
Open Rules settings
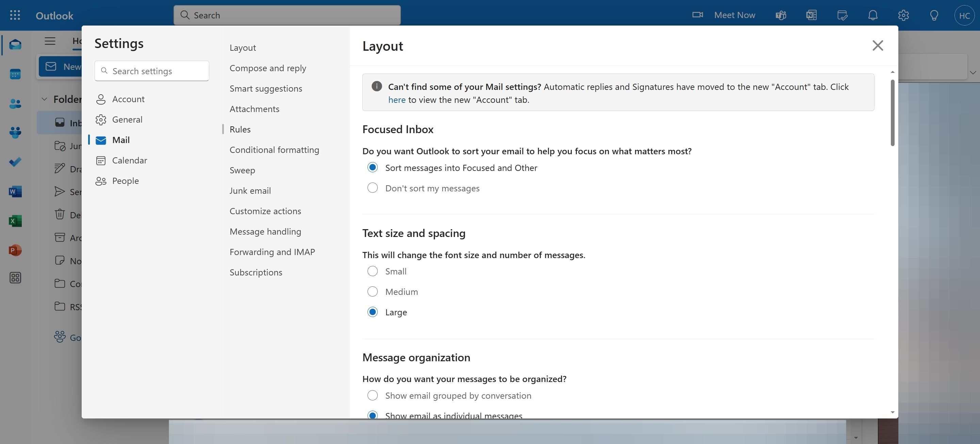tap(240, 129)
